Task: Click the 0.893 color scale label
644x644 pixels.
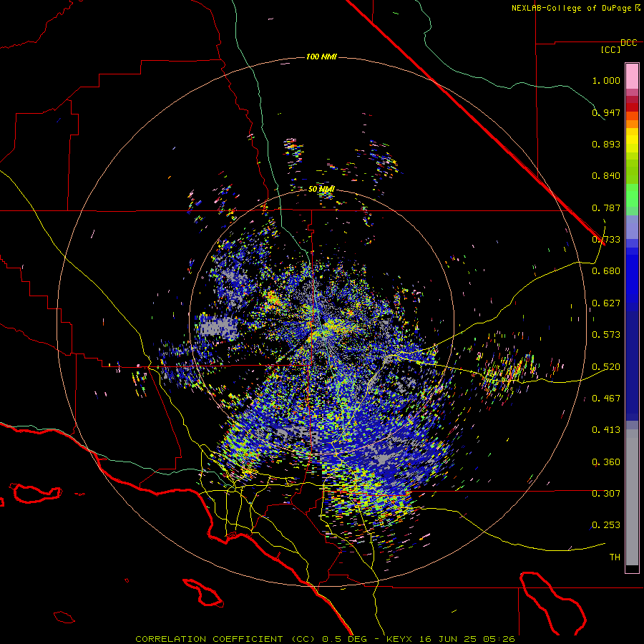Action: coord(606,144)
